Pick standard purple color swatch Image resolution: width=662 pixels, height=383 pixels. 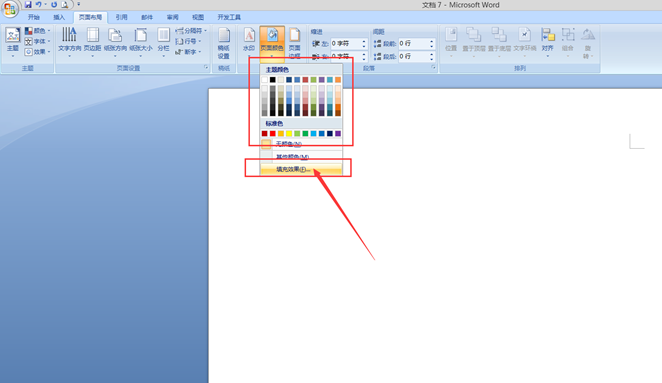tap(338, 133)
